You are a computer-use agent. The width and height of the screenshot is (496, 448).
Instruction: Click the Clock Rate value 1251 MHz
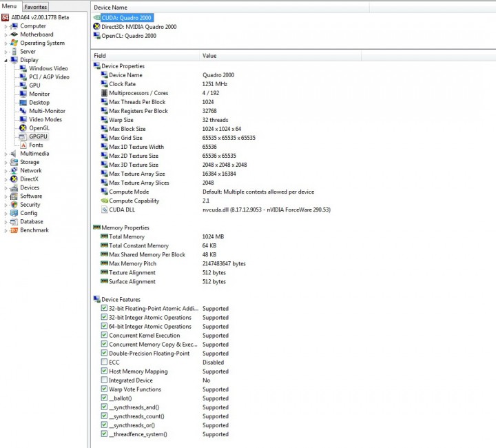[214, 84]
